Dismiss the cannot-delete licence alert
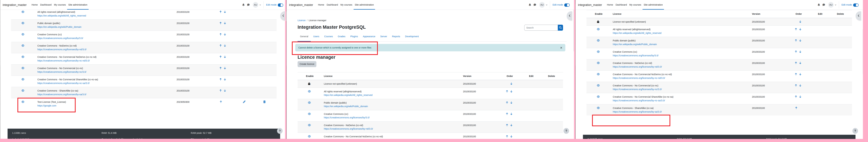Viewport: 868px width, 142px height. 561,48
